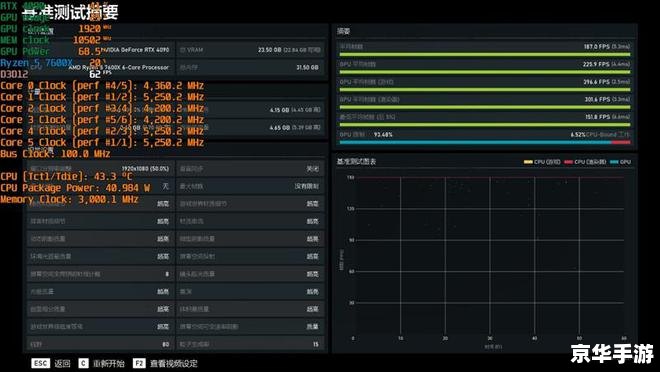Image resolution: width=660 pixels, height=372 pixels.
Task: Click the C 重新开始 restart button
Action: click(x=102, y=363)
